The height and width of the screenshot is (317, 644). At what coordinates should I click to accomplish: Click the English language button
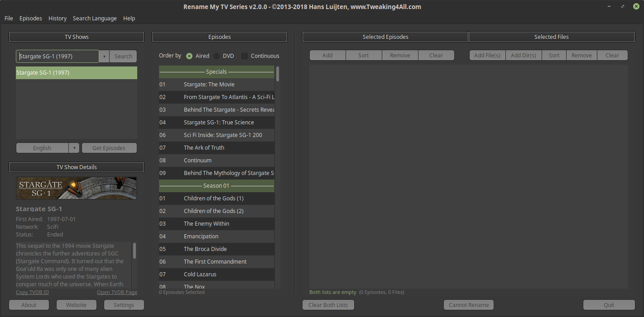coord(42,148)
